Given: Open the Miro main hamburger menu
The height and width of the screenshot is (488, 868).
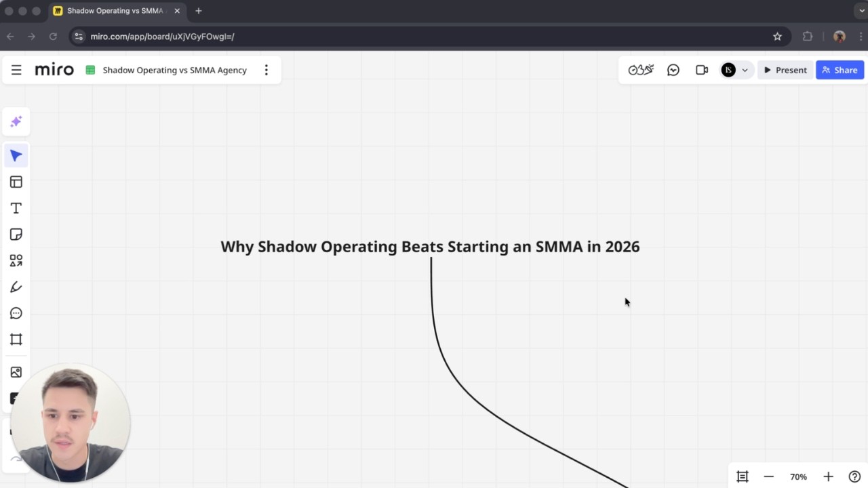Looking at the screenshot, I should click(x=16, y=70).
